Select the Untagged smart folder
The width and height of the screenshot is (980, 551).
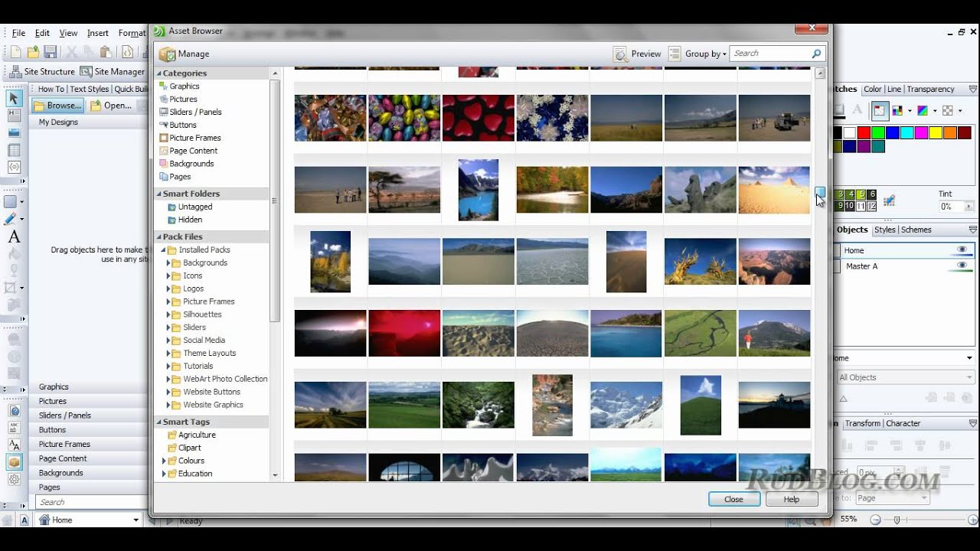[195, 207]
